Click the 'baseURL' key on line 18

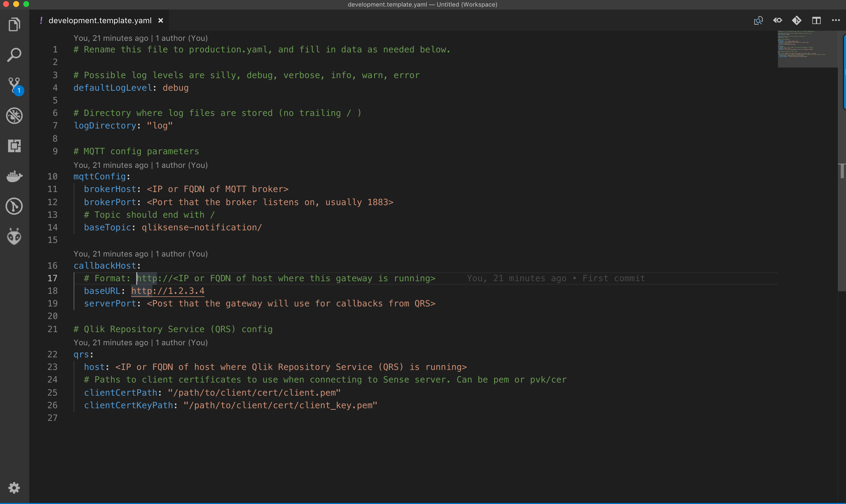pos(102,291)
